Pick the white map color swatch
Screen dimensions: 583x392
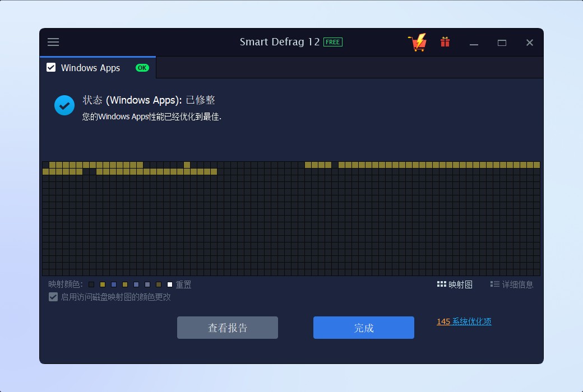pos(170,284)
